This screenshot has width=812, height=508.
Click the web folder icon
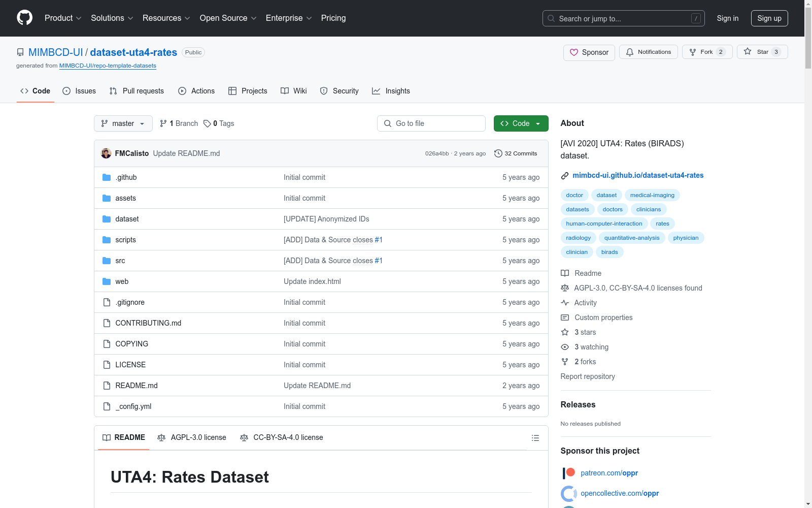click(x=107, y=281)
